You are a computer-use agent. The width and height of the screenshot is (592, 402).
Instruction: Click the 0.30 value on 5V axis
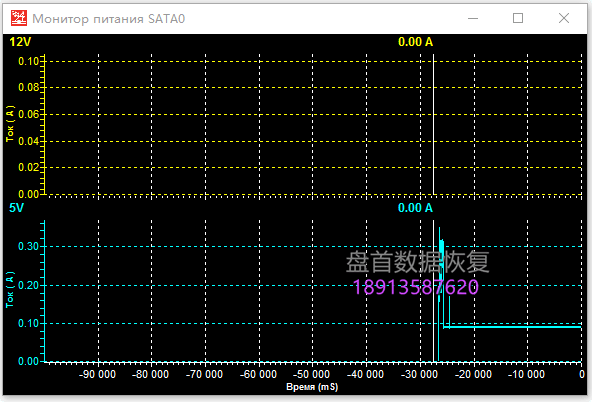point(29,246)
